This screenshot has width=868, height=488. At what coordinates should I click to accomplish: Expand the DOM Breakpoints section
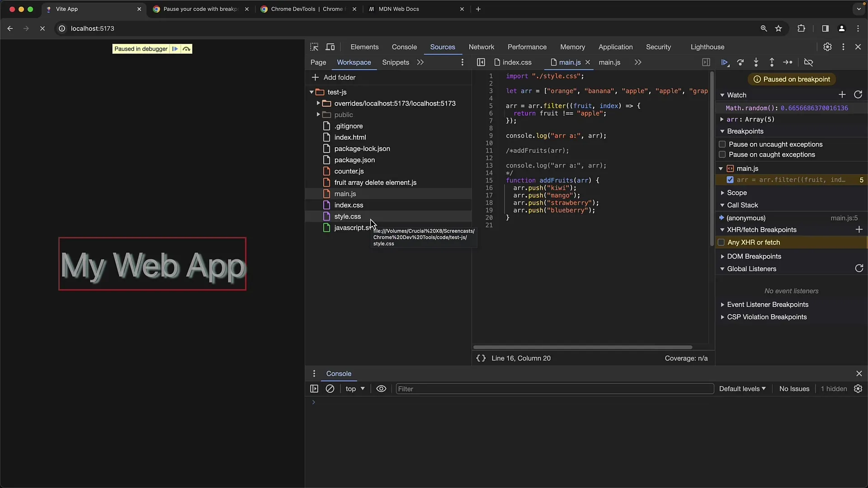pyautogui.click(x=722, y=257)
